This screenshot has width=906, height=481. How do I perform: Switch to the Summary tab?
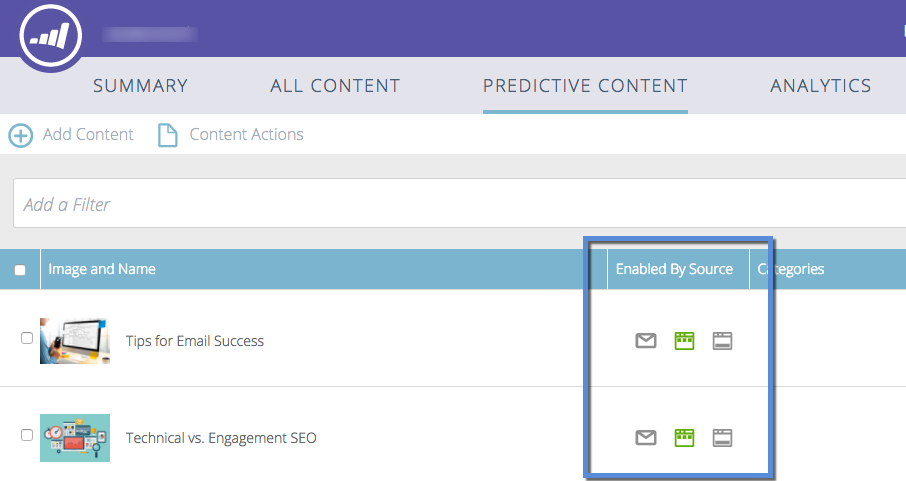point(140,86)
